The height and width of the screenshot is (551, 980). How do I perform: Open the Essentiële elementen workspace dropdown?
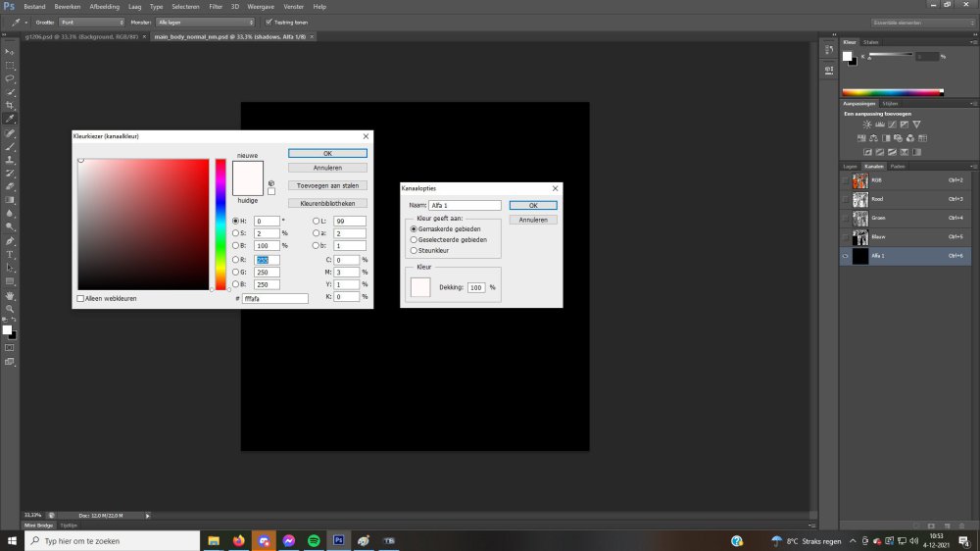[923, 22]
